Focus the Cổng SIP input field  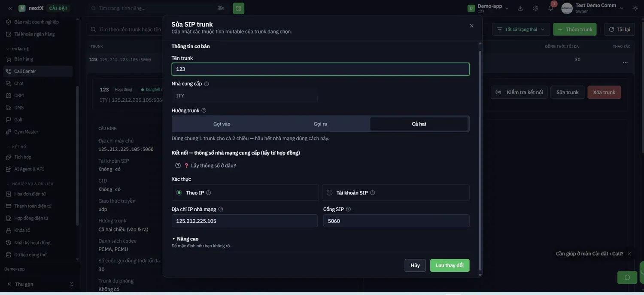pos(396,221)
